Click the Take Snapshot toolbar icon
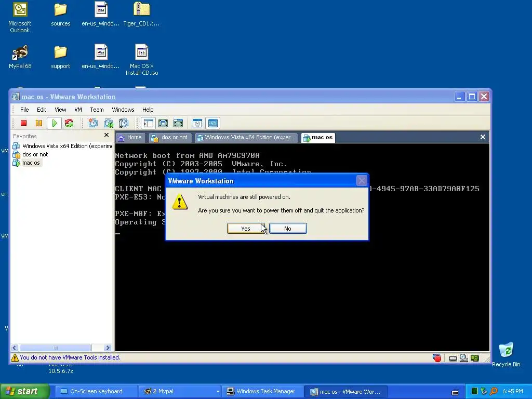Viewport: 532px width, 399px height. pos(93,123)
